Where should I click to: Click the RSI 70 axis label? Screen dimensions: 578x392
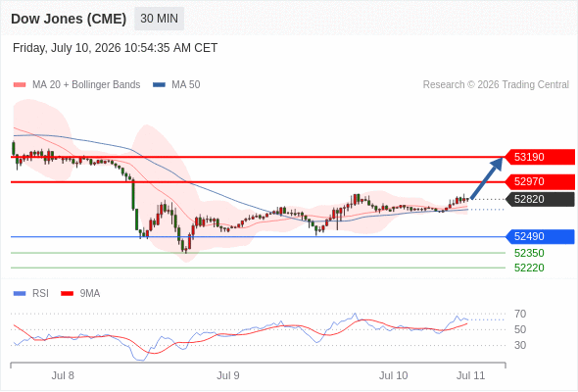tap(520, 315)
